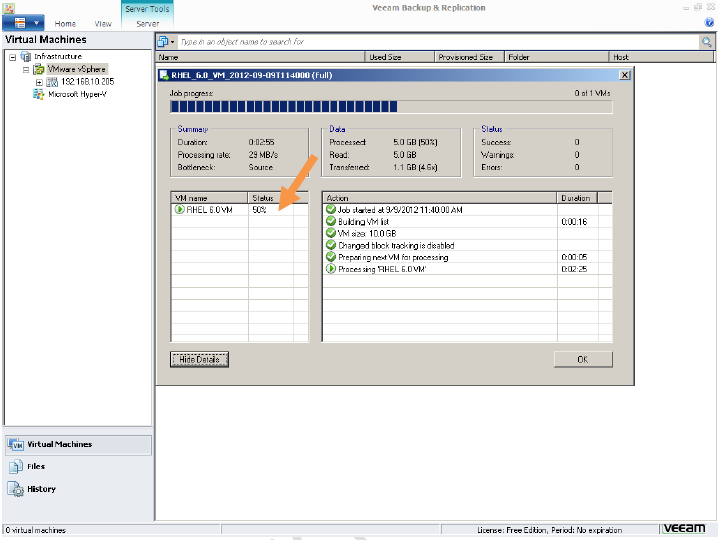This screenshot has height=540, width=721.
Task: Click the Microsoft Hyper-V icon
Action: point(38,94)
